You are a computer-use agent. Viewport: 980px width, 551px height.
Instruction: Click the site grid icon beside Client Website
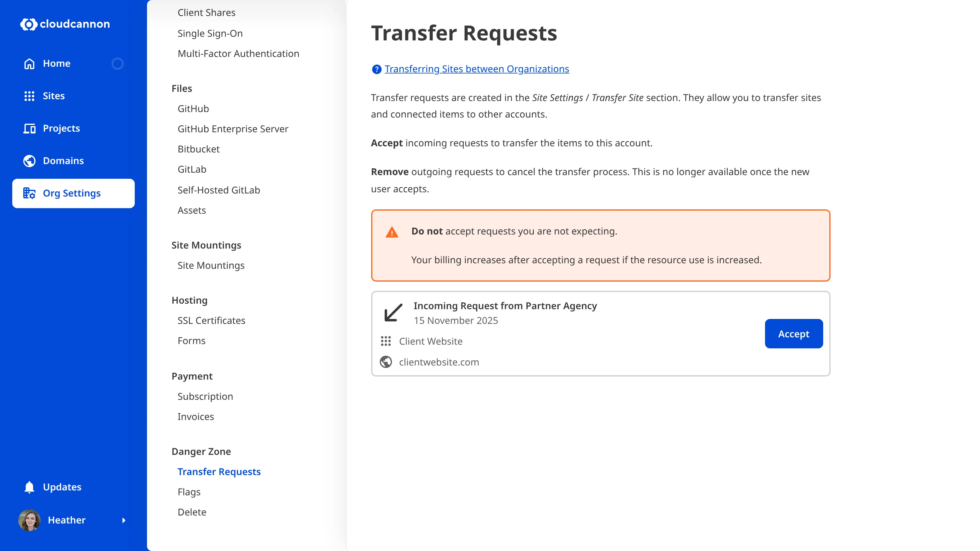(386, 341)
